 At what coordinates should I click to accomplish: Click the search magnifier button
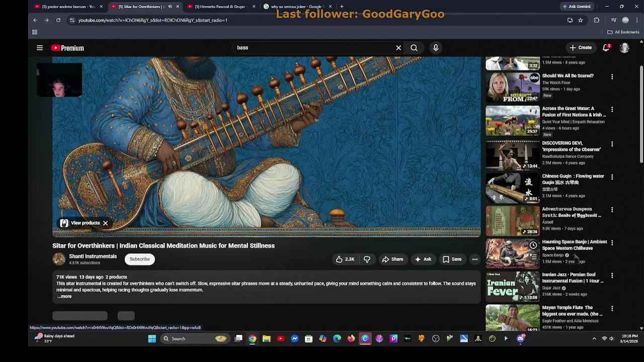414,48
